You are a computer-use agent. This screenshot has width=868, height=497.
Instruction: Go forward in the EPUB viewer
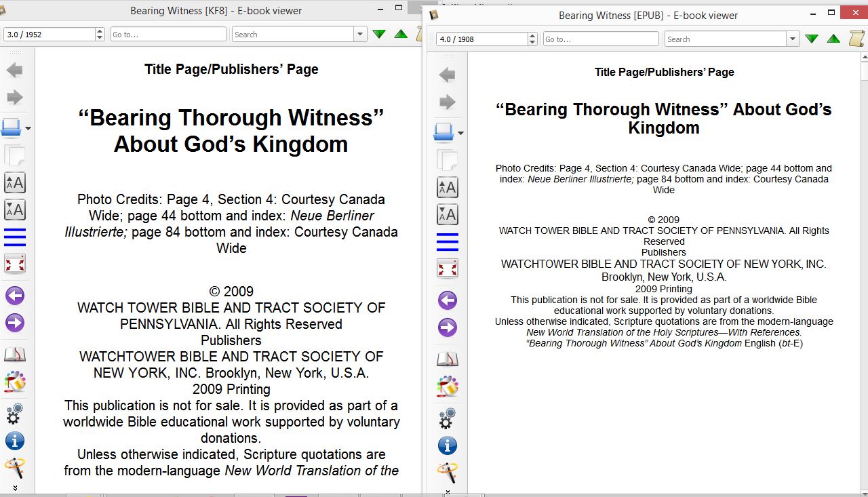click(x=448, y=102)
